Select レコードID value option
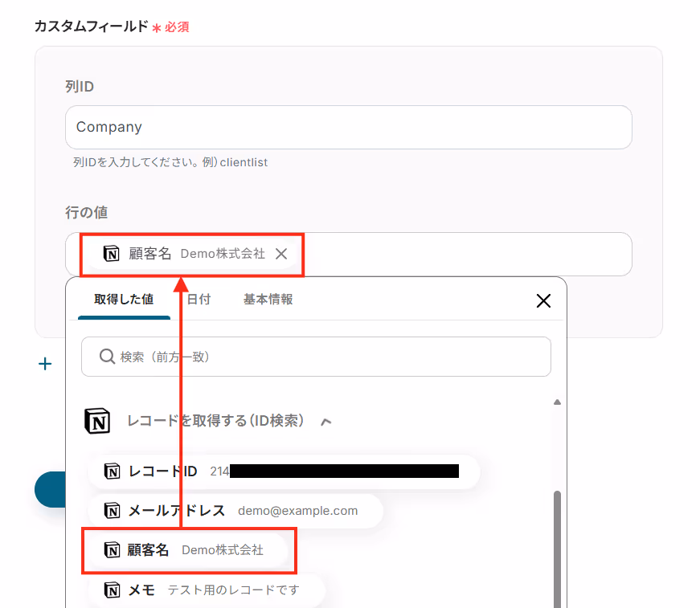This screenshot has height=608, width=700. (284, 471)
